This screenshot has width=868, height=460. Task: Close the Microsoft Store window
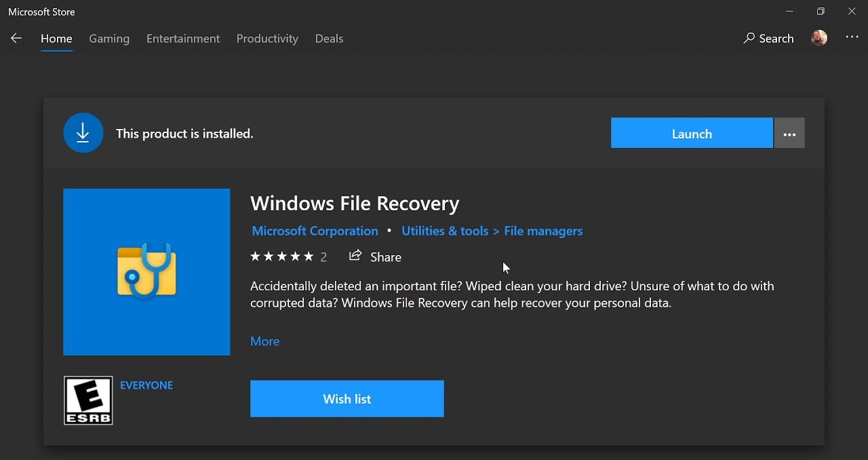tap(852, 12)
